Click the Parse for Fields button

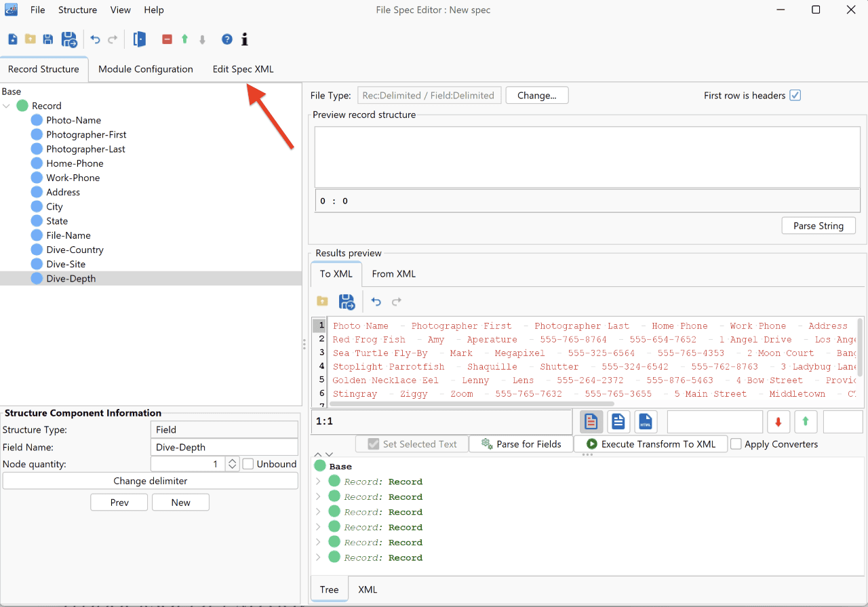click(521, 444)
